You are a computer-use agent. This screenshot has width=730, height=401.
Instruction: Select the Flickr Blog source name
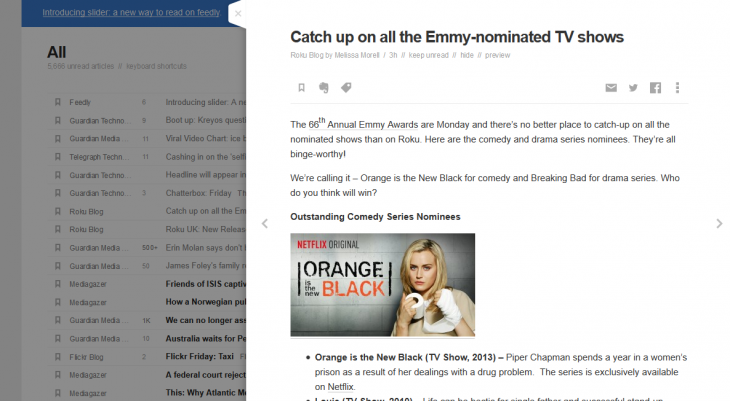click(x=87, y=357)
